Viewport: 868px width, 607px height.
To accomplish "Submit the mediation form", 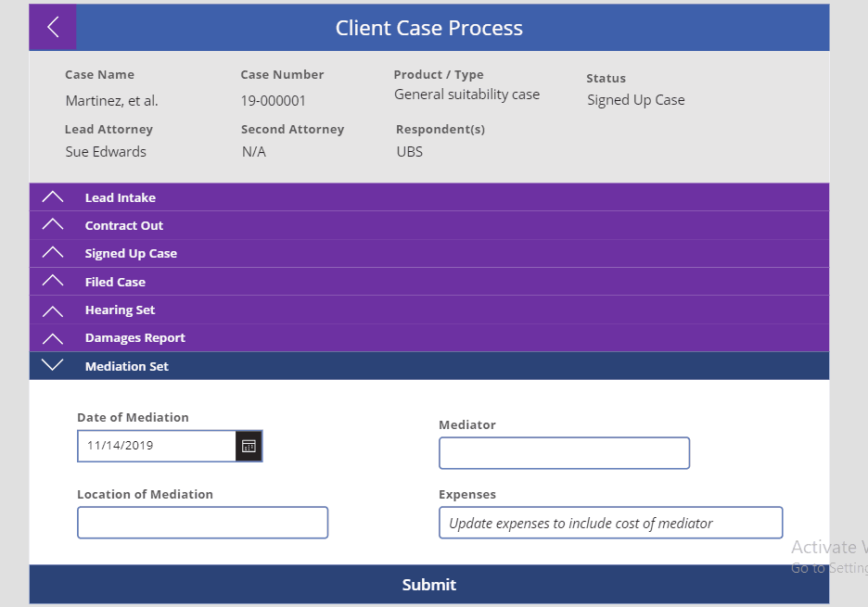I will pyautogui.click(x=429, y=585).
